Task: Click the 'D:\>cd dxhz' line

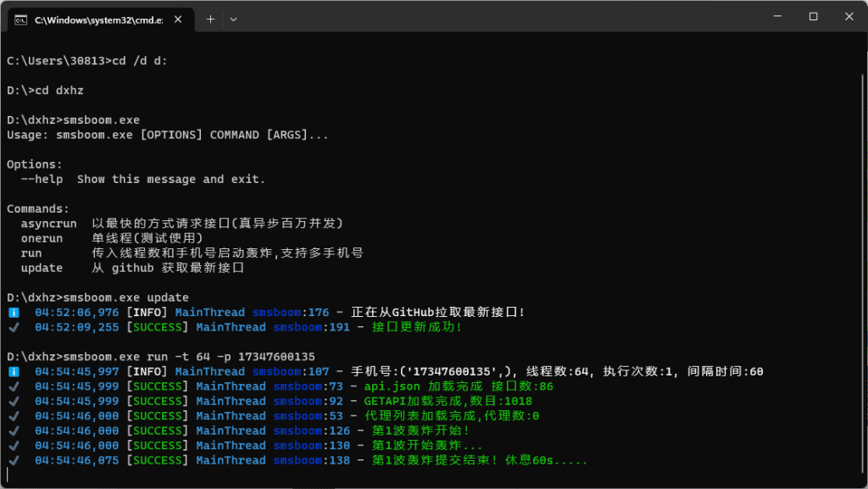Action: click(x=46, y=90)
